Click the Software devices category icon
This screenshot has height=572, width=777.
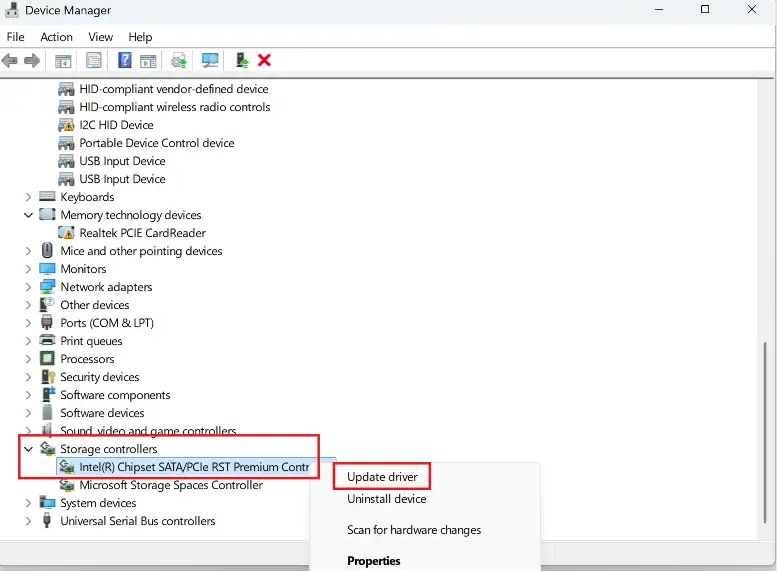tap(47, 412)
